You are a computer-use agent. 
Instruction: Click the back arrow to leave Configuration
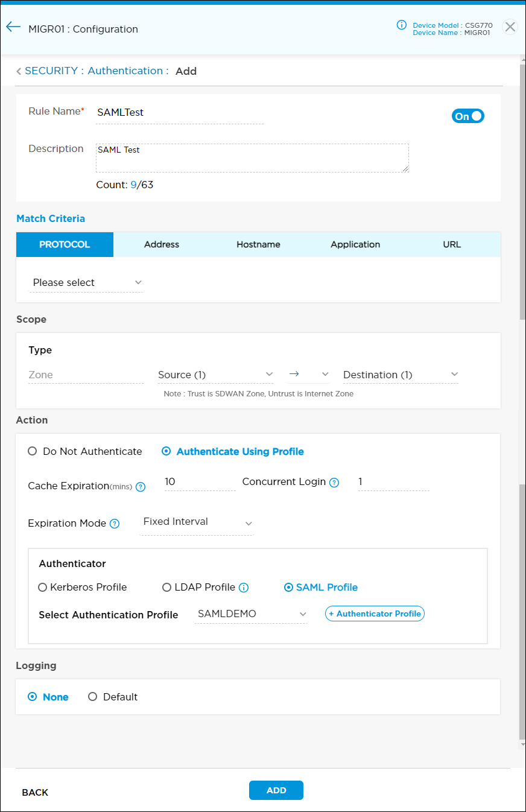click(13, 27)
